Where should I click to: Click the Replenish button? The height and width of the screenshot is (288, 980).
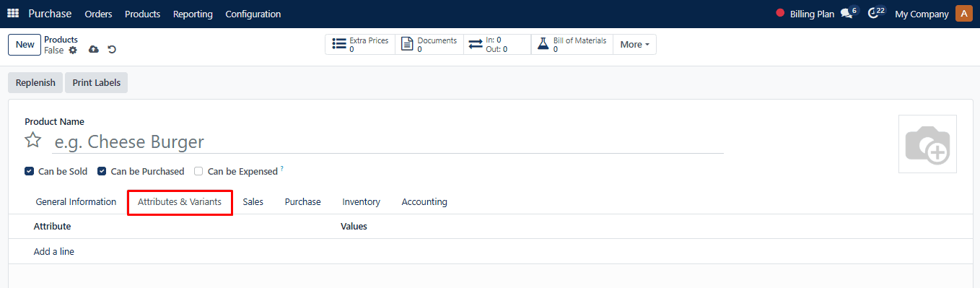[x=35, y=82]
